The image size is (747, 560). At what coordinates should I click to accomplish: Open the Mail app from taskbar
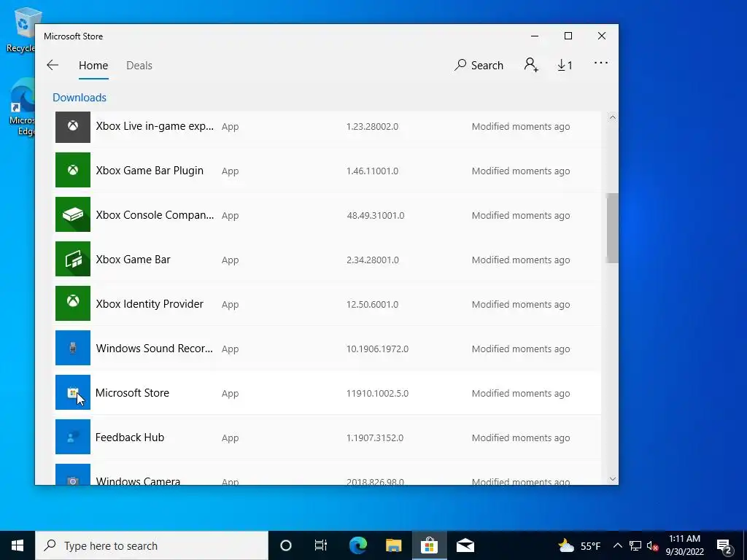pyautogui.click(x=465, y=545)
